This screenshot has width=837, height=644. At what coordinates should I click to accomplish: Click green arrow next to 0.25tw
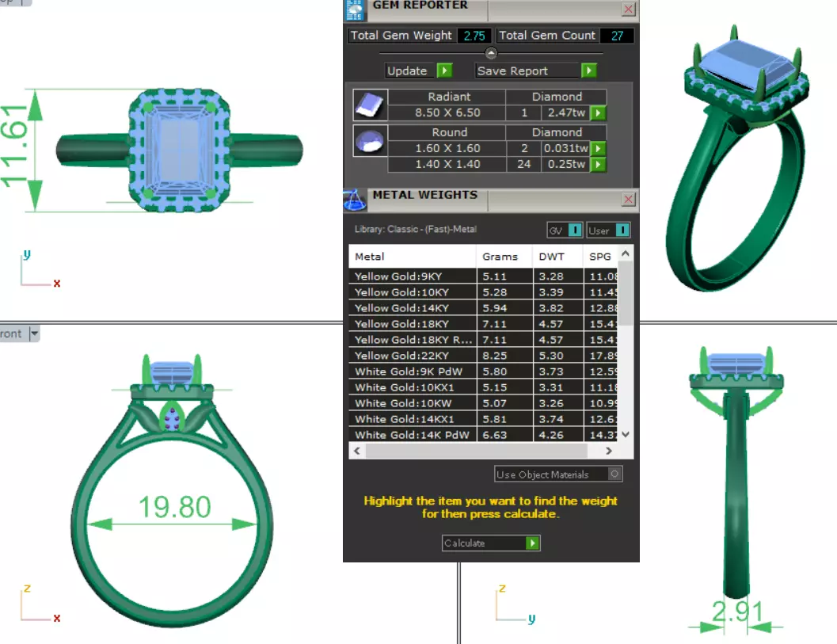pyautogui.click(x=599, y=165)
